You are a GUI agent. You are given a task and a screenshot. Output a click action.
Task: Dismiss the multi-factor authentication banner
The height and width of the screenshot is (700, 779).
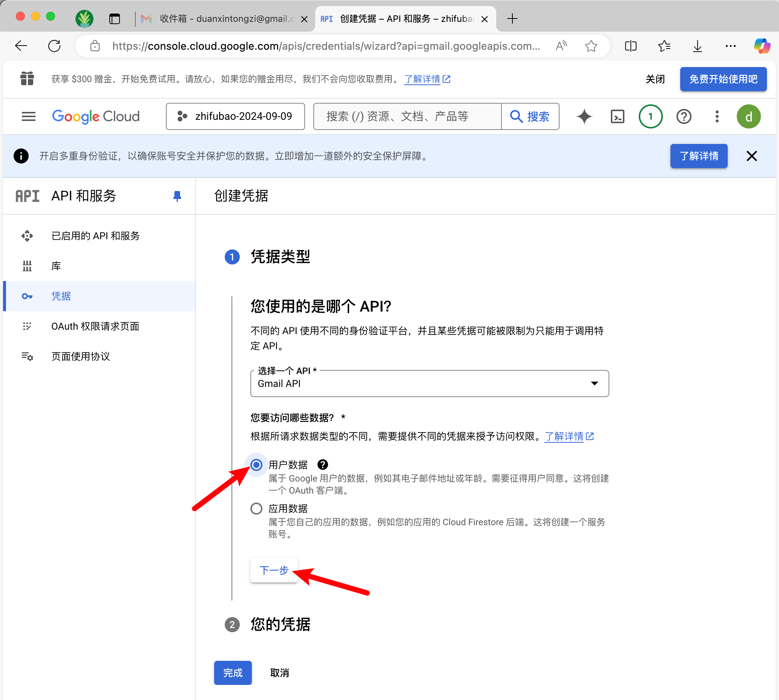click(751, 156)
